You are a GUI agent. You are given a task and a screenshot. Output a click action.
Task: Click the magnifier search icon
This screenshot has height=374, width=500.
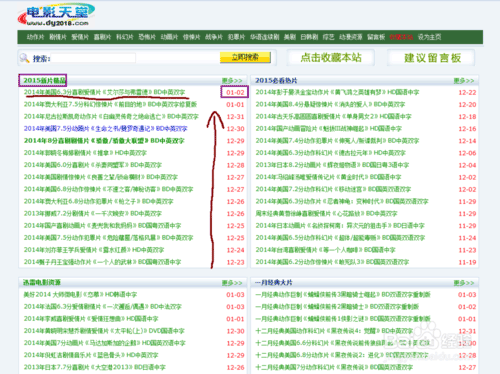click(24, 58)
